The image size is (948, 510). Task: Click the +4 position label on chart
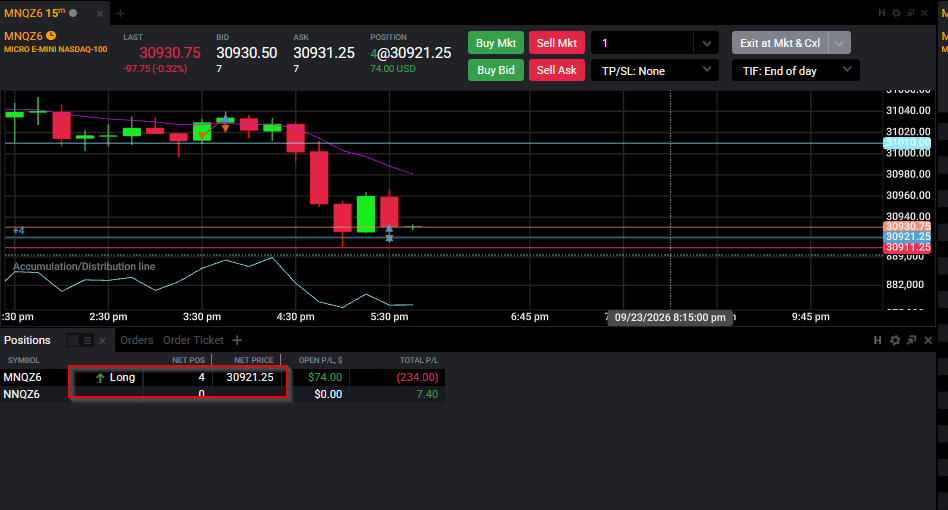pyautogui.click(x=19, y=231)
